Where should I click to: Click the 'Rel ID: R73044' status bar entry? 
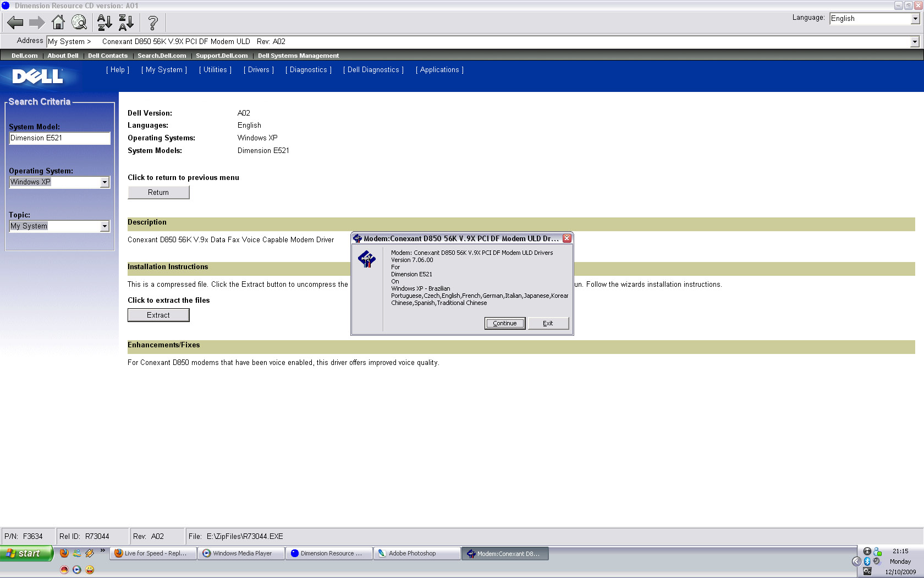coord(84,536)
